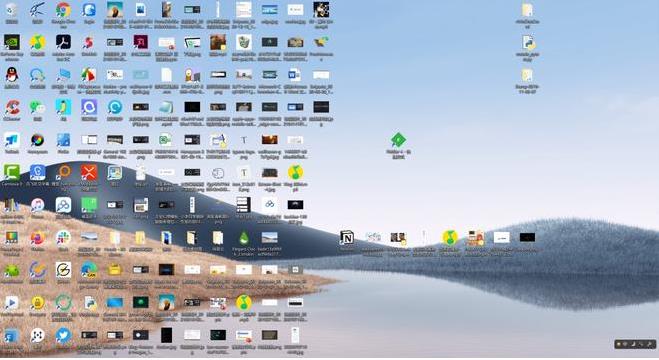Open the Python file on desktop
Image resolution: width=659 pixels, height=360 pixels.
527,42
